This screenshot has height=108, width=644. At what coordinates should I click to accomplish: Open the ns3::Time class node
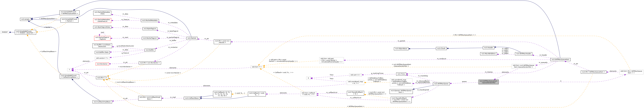401,74
